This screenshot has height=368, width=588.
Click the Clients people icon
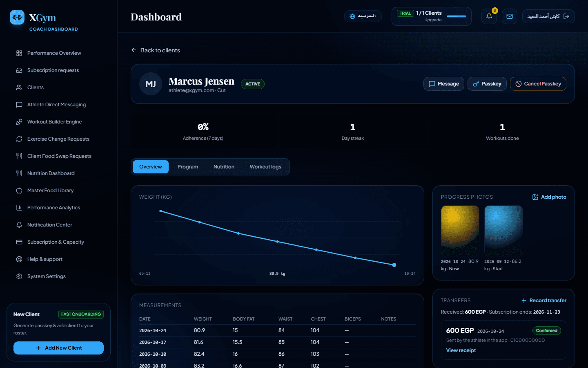click(19, 88)
